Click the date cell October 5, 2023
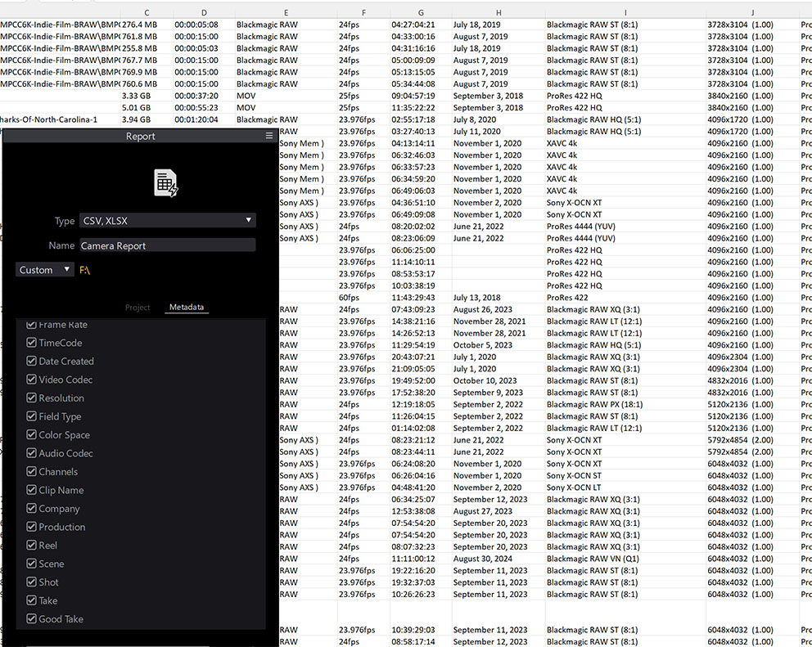The image size is (812, 647). click(x=498, y=345)
